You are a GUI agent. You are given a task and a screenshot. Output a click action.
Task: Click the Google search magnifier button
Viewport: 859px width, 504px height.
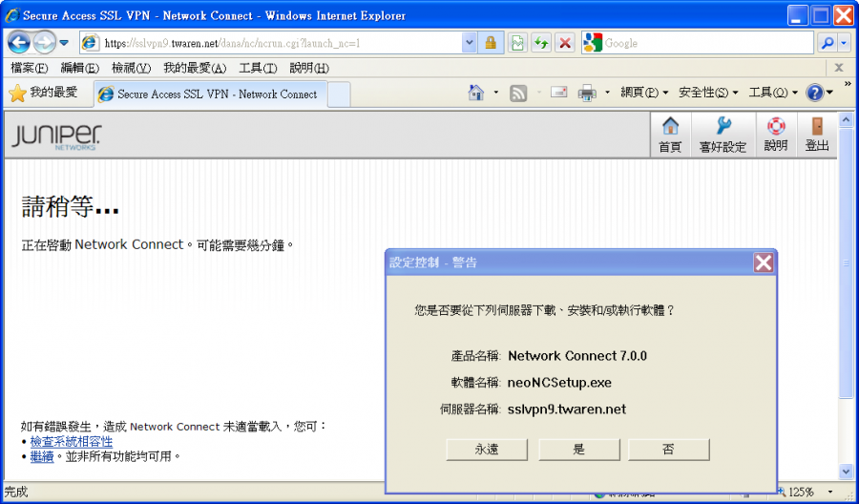tap(827, 43)
